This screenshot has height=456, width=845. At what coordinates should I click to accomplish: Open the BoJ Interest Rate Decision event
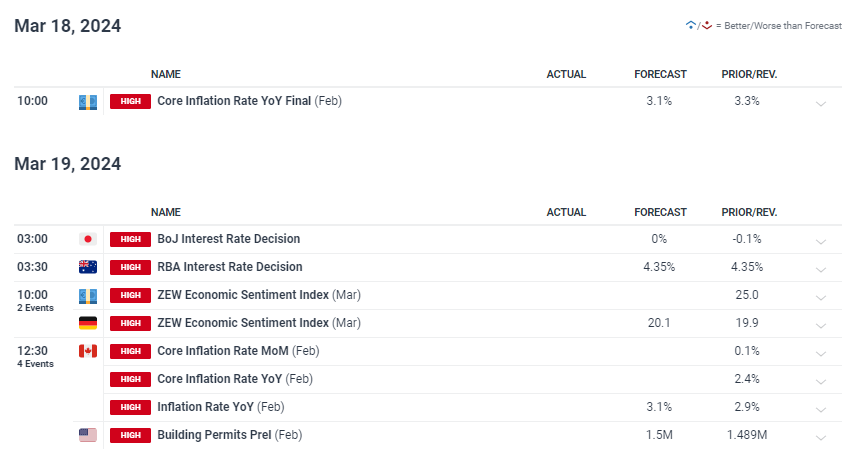click(x=228, y=239)
